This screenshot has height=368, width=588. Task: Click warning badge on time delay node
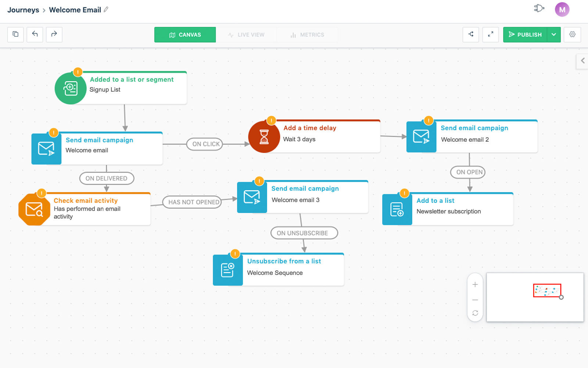271,120
